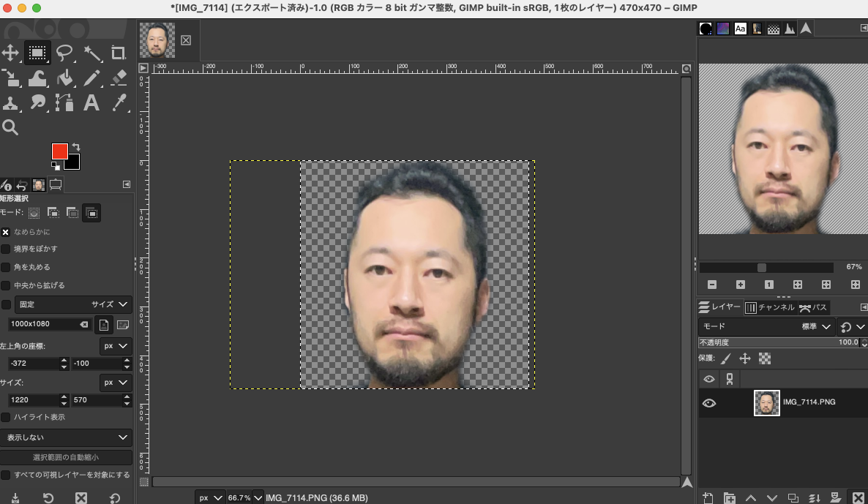This screenshot has height=504, width=868.
Task: Select the Lasso free select tool
Action: (63, 53)
